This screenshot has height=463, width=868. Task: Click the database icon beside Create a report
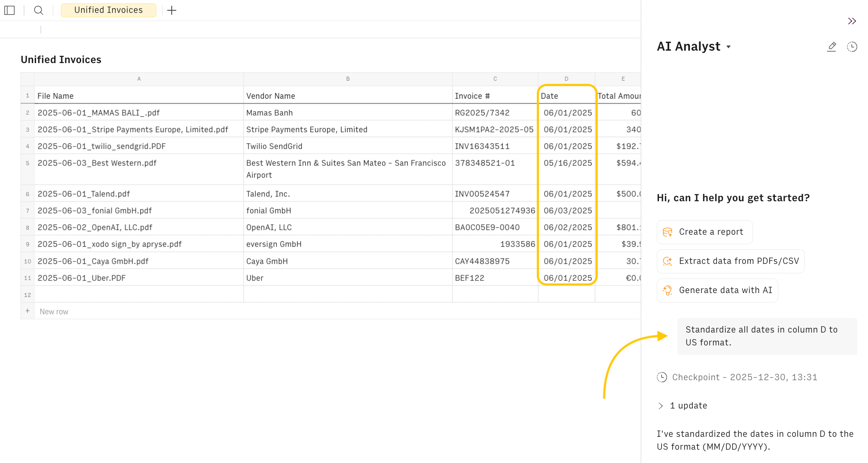click(667, 232)
